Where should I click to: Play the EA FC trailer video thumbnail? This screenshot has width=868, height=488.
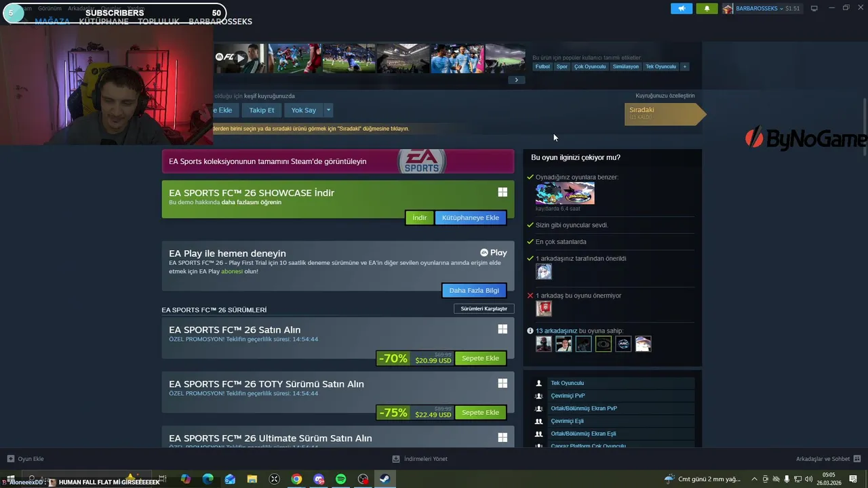click(x=240, y=58)
